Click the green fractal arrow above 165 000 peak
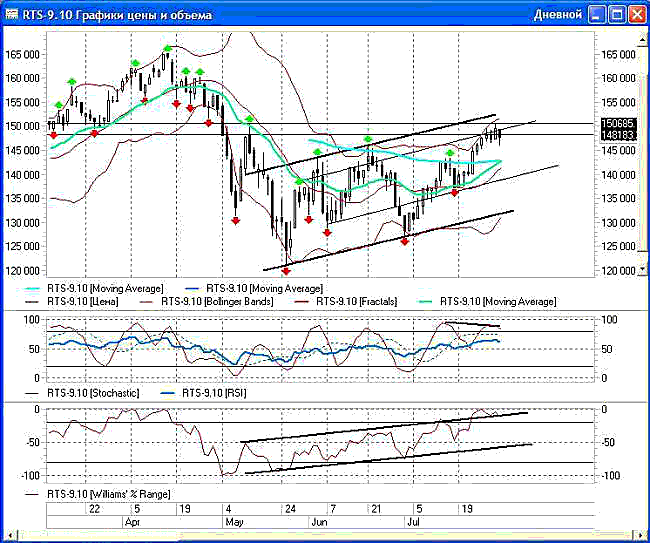The width and height of the screenshot is (650, 543). (x=167, y=48)
